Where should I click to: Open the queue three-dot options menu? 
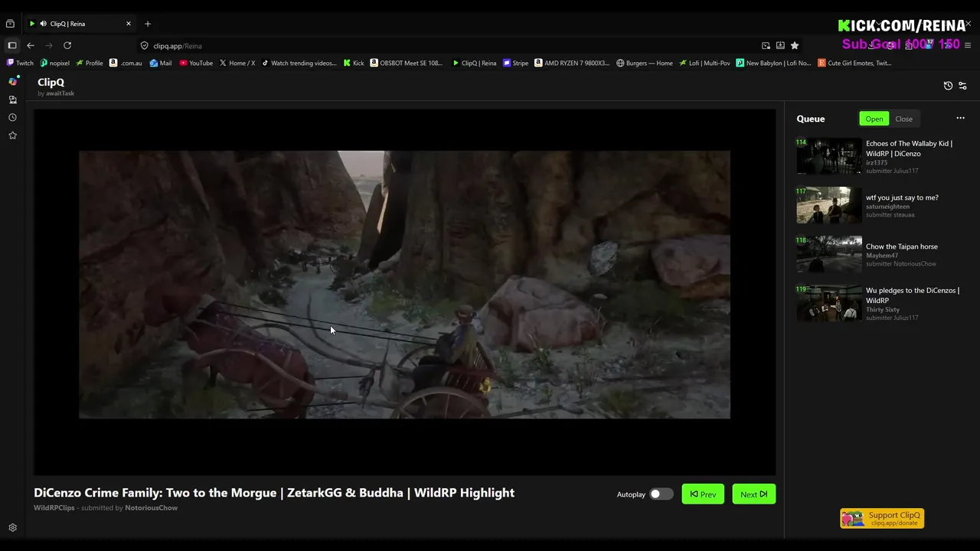point(960,118)
